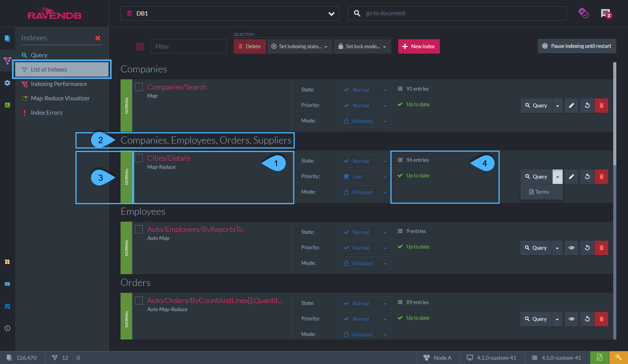Click the Filter indexes input field
The height and width of the screenshot is (364, 628).
coord(189,46)
